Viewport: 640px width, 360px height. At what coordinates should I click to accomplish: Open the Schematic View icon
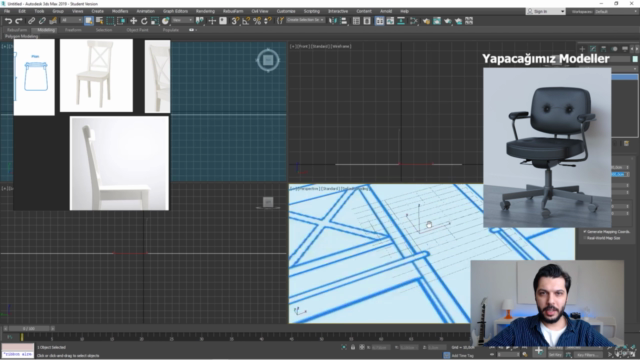[x=401, y=21]
